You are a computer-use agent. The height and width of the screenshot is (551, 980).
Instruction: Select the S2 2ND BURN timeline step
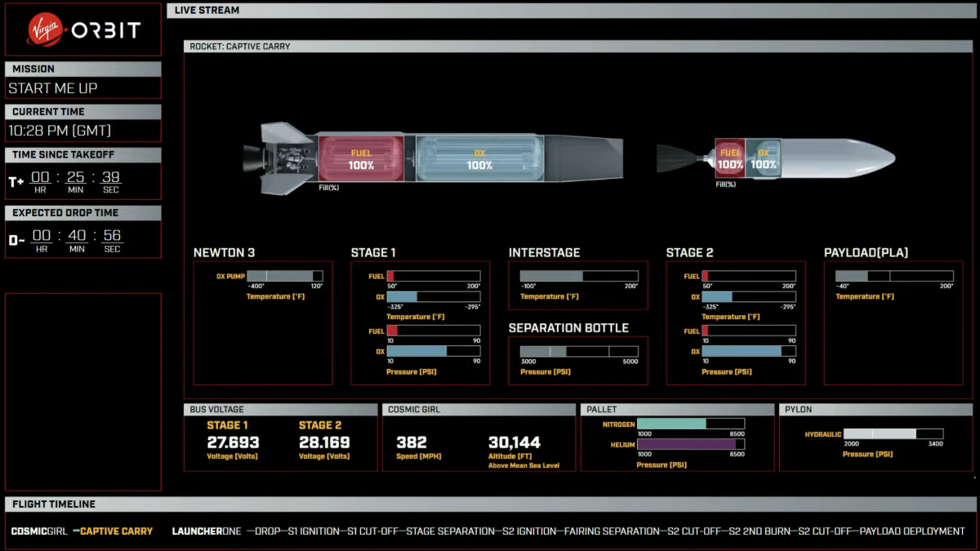tap(759, 531)
